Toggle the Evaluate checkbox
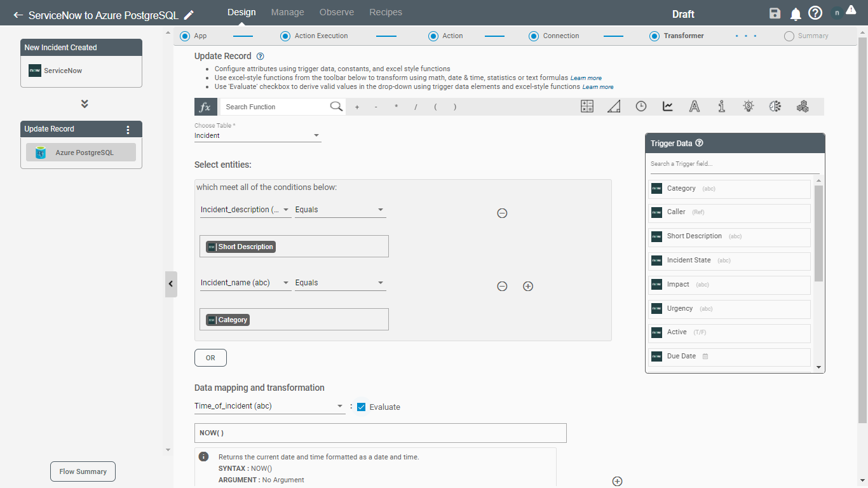Image resolution: width=868 pixels, height=488 pixels. click(362, 407)
